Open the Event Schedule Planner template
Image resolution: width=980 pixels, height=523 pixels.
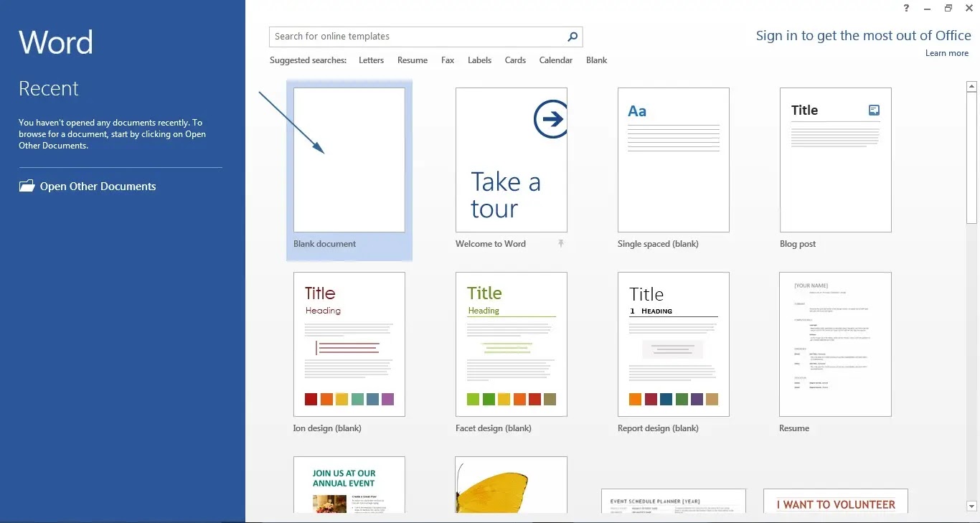tap(674, 501)
